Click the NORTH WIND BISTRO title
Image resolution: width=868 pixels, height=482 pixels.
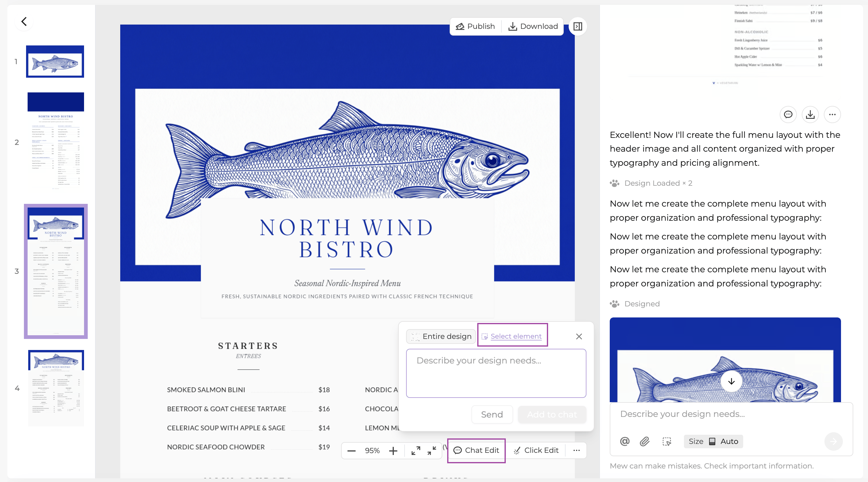pyautogui.click(x=347, y=239)
